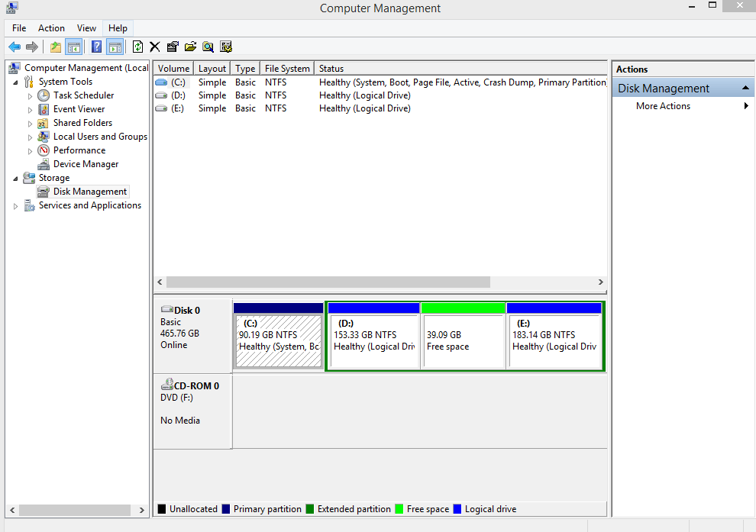Viewport: 756px width, 532px height.
Task: Collapse the Storage tree node
Action: click(16, 178)
